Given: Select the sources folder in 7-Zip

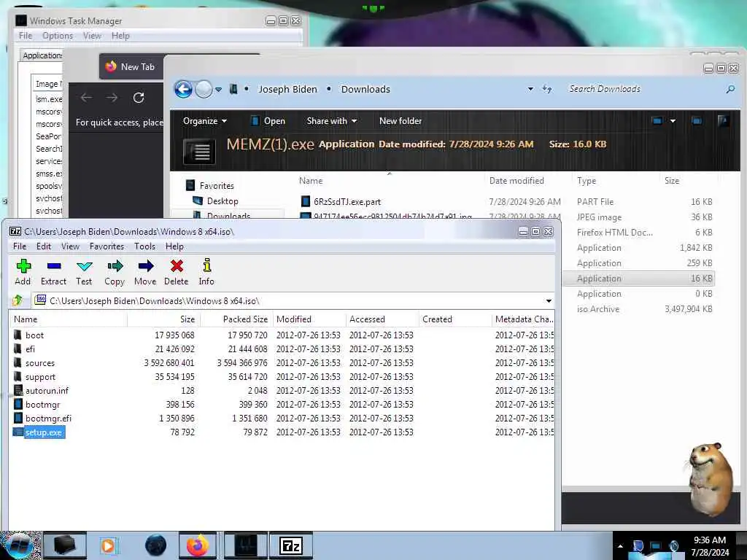Looking at the screenshot, I should point(40,363).
